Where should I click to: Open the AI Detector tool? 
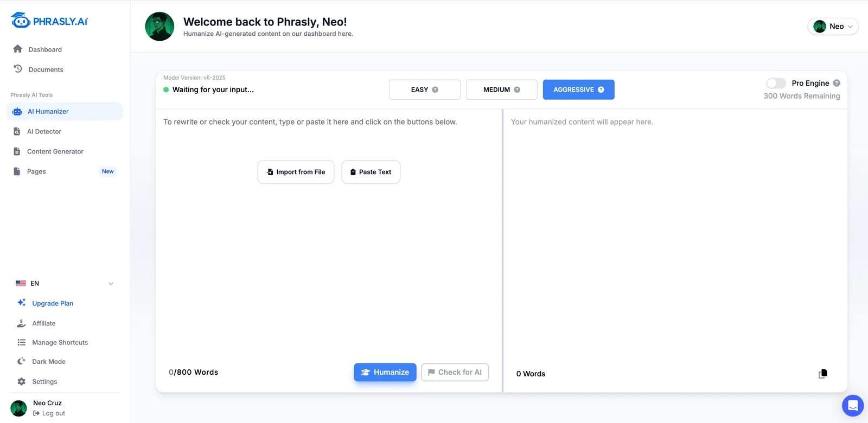(44, 131)
